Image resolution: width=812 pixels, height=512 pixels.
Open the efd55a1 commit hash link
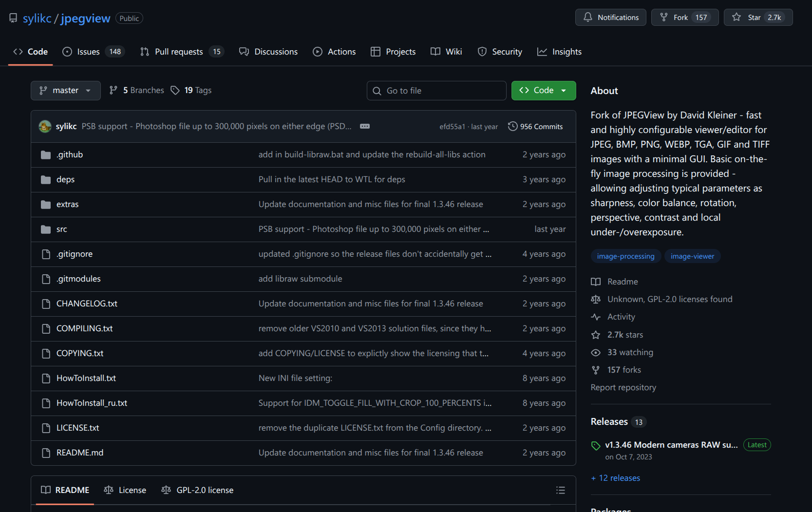pos(453,127)
